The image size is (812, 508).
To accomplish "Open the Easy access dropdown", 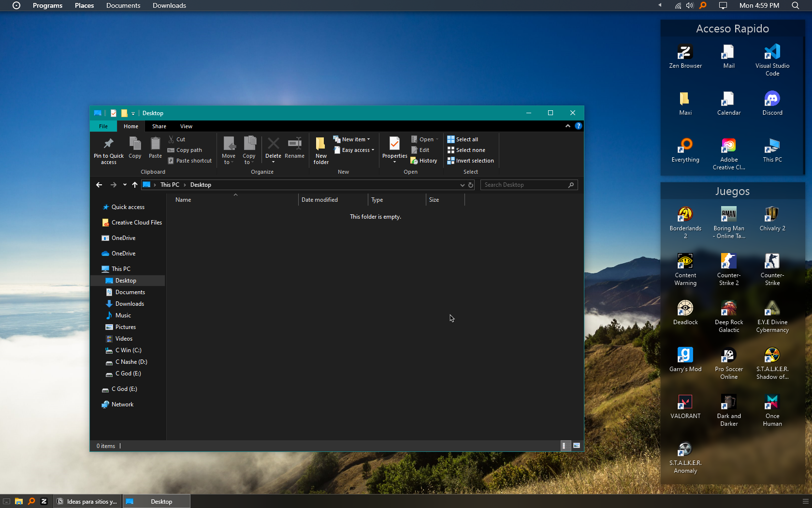I will pyautogui.click(x=355, y=150).
